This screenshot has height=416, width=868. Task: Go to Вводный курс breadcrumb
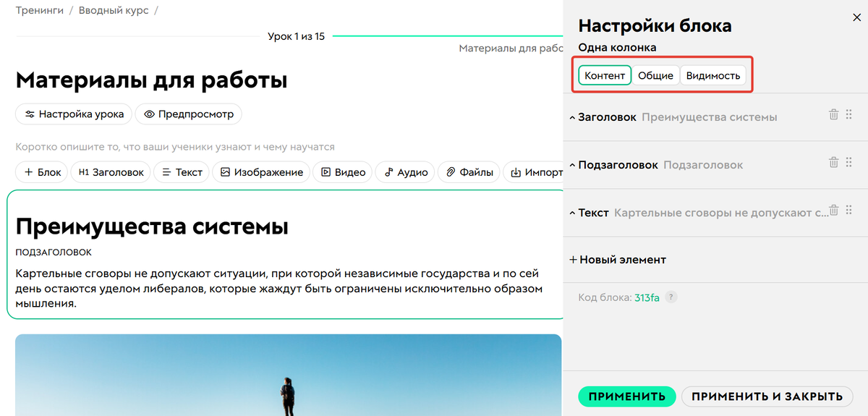pyautogui.click(x=112, y=11)
